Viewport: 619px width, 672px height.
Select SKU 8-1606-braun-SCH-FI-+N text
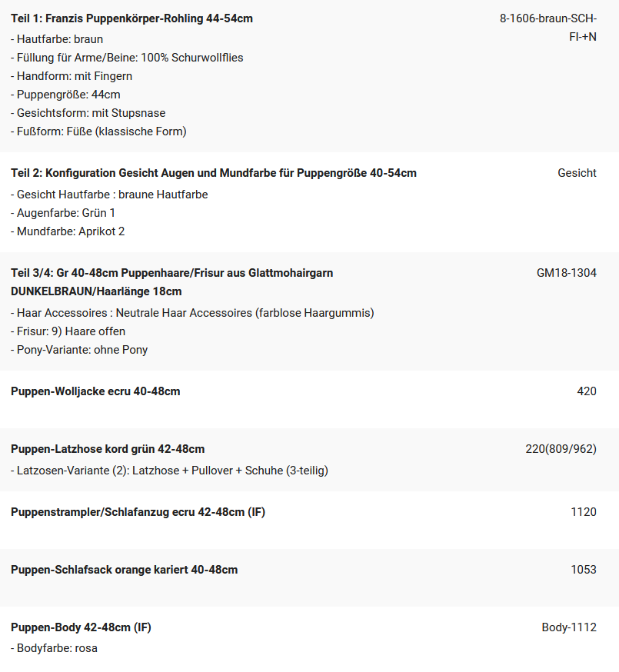point(547,28)
